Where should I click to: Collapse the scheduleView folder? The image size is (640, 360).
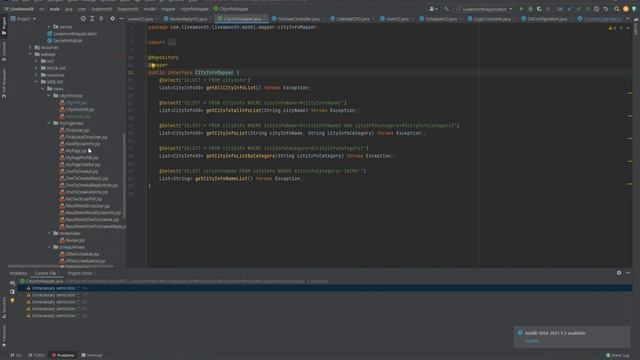pos(49,247)
